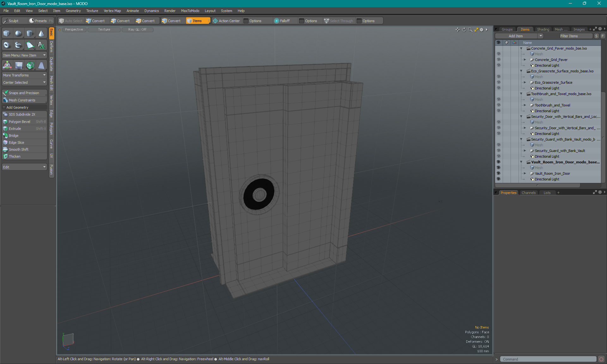Open Properties panel settings gear
The image size is (607, 364).
600,192
